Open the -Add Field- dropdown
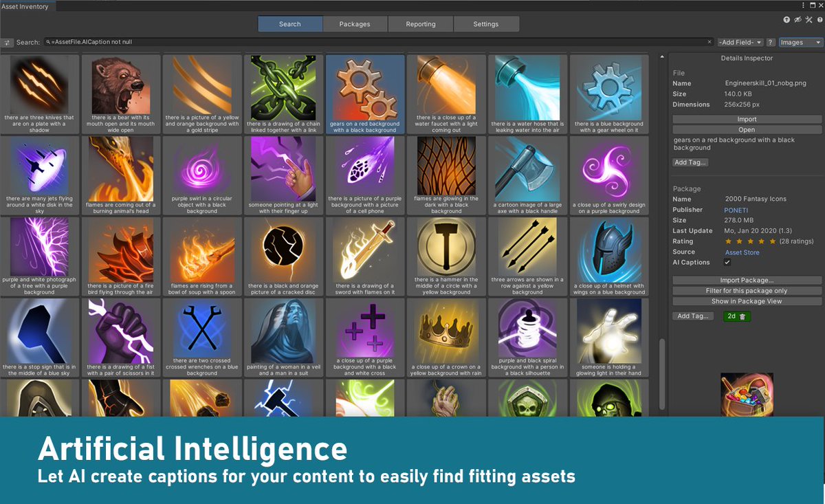Viewport: 825px width, 504px height. (740, 42)
